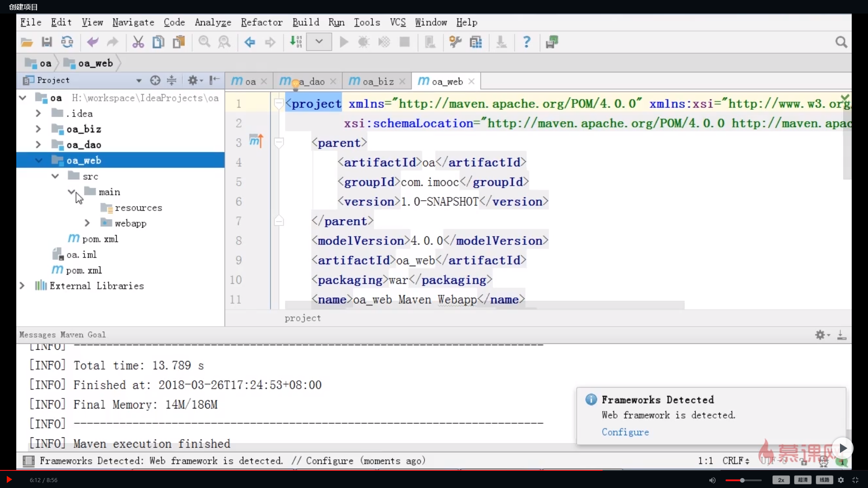Collapse the oa_web module

click(x=38, y=160)
